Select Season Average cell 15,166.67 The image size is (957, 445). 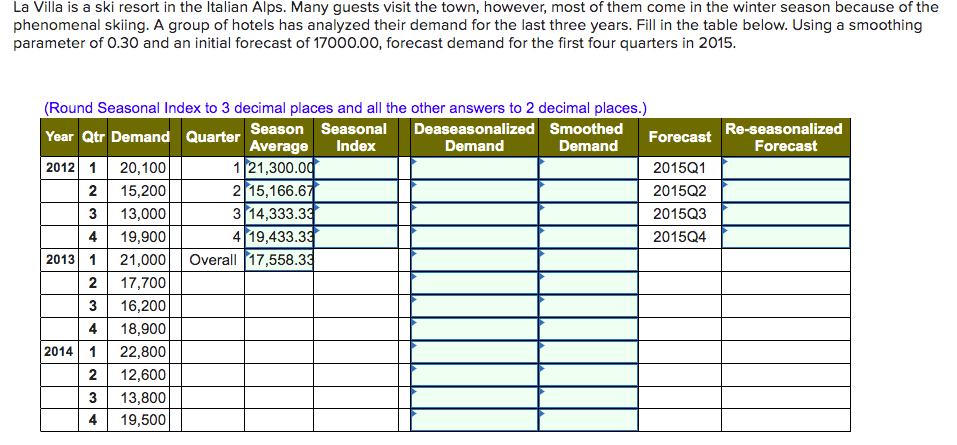[279, 191]
